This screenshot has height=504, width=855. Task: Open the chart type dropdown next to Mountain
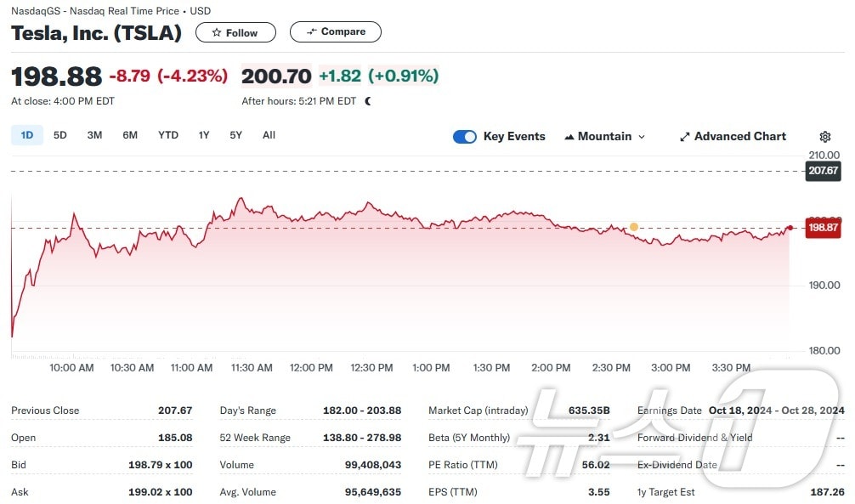642,136
